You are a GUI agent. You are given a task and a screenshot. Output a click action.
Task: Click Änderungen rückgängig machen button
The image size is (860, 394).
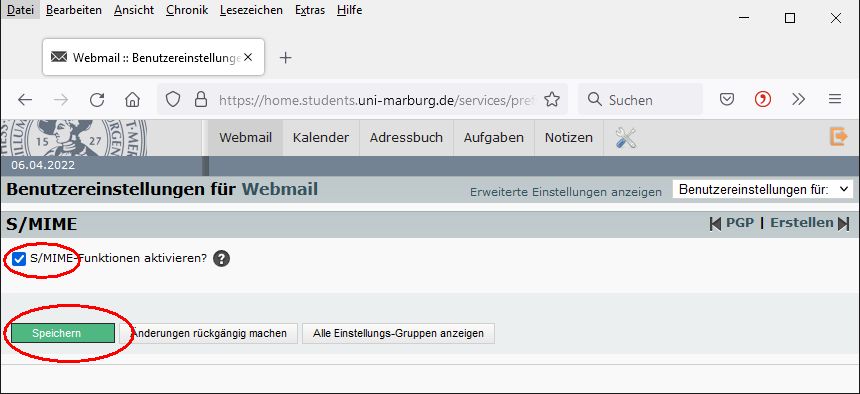point(208,333)
